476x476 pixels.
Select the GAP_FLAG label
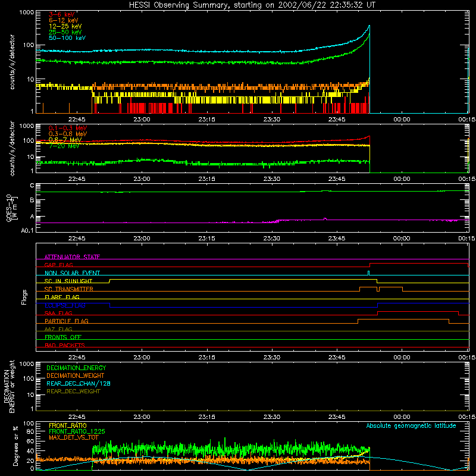point(58,265)
